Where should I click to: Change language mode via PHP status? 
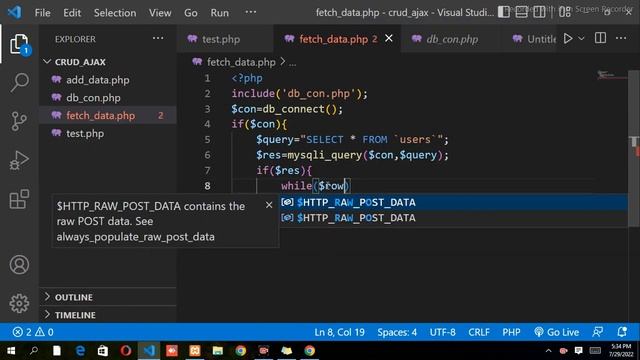511,332
